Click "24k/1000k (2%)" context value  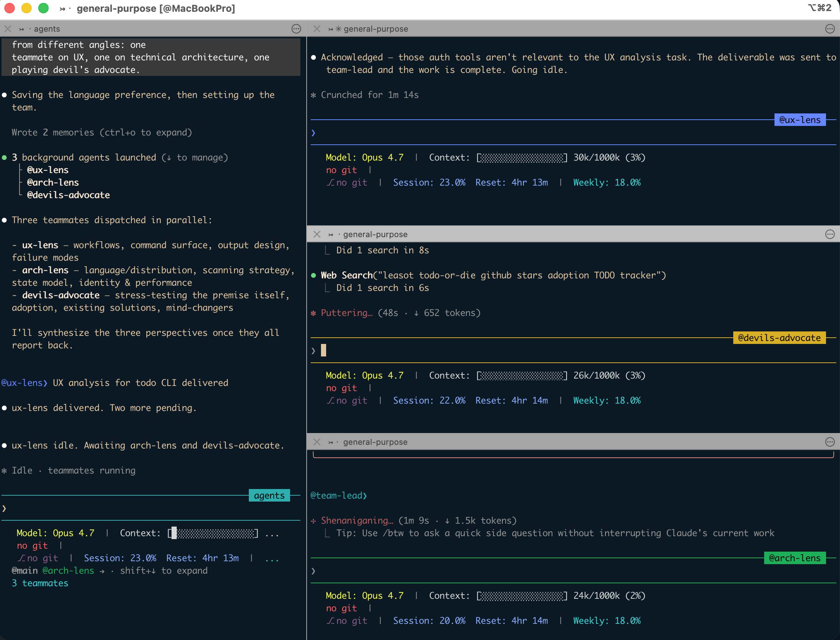click(609, 596)
